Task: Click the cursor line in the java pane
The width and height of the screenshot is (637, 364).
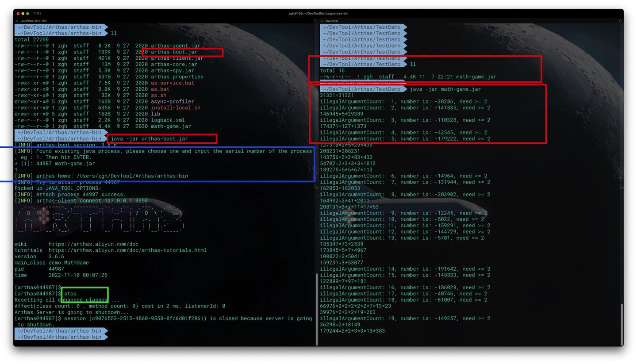Action: (320, 337)
